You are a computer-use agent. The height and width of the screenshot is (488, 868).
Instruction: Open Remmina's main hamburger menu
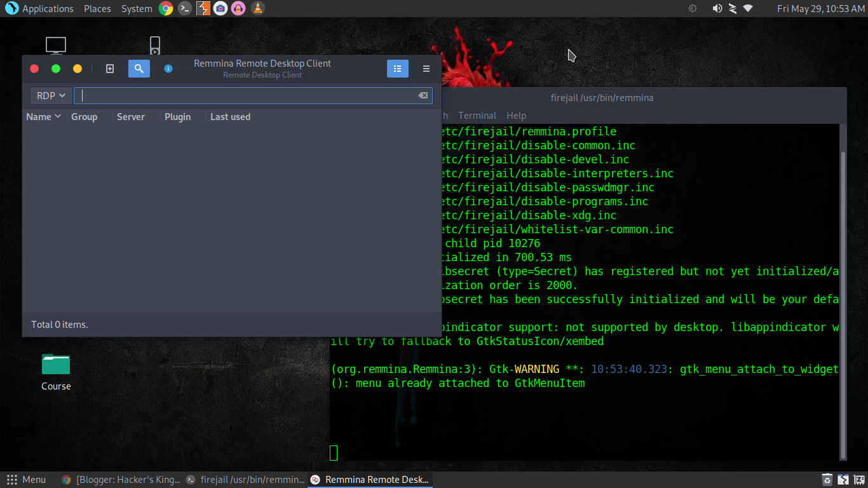[x=426, y=68]
